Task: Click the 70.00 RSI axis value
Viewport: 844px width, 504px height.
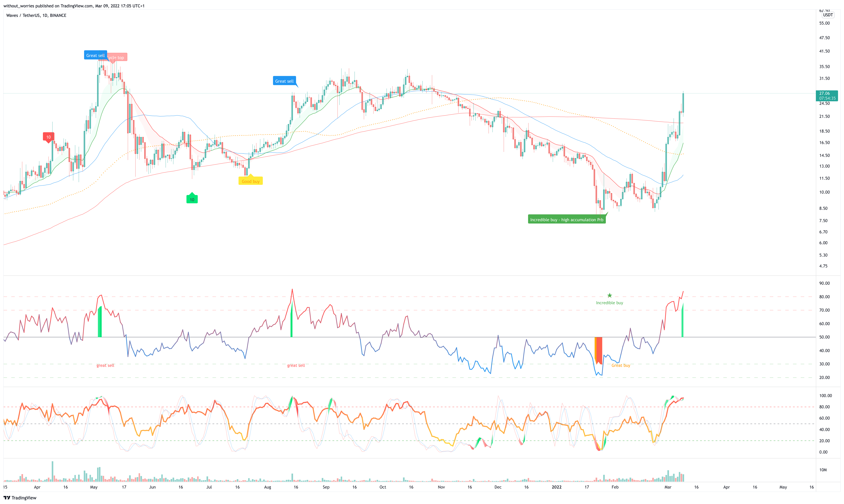Action: pyautogui.click(x=824, y=310)
